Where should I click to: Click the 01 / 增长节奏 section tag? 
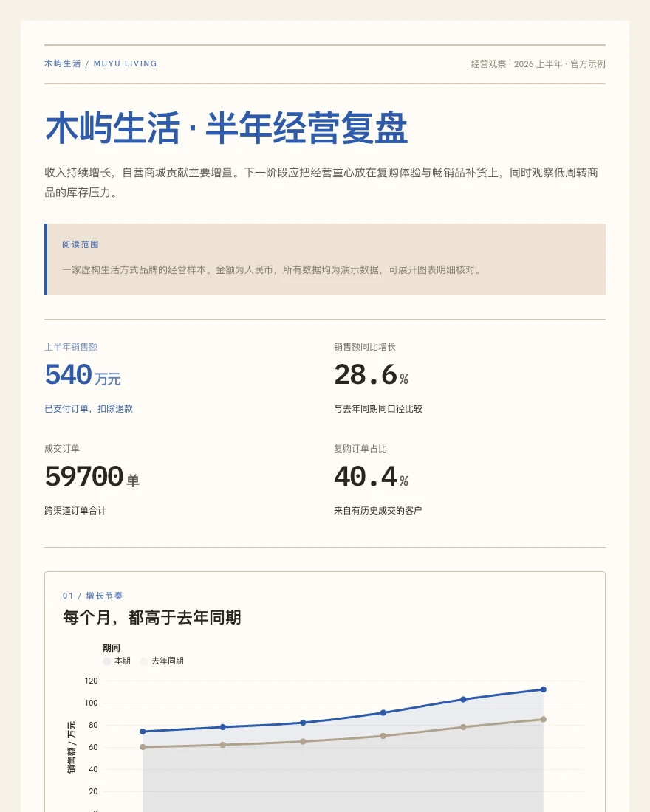[x=93, y=596]
